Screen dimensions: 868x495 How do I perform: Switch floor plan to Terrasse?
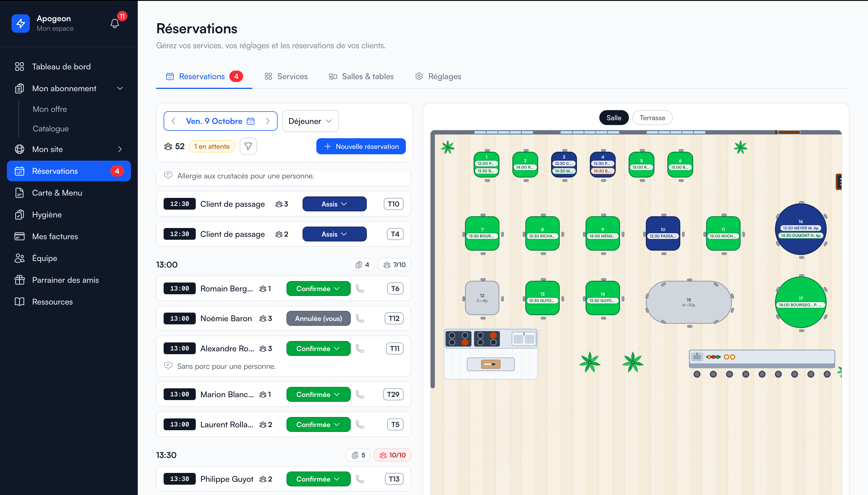tap(652, 118)
